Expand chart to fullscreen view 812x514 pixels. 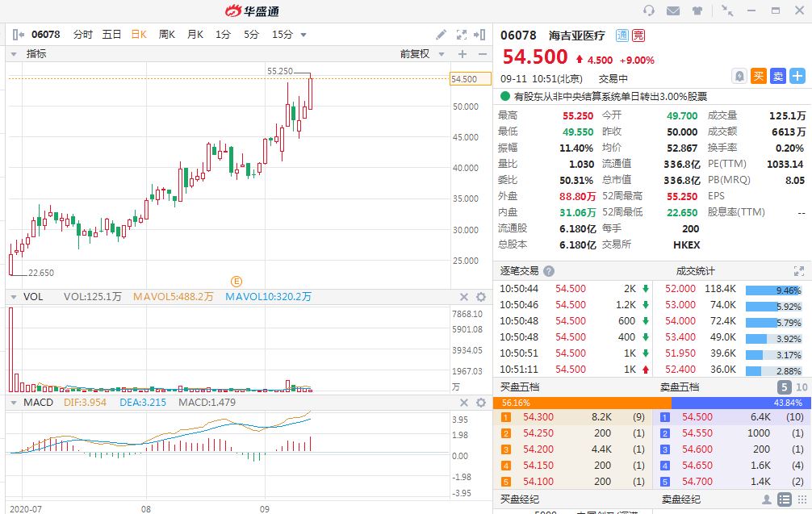tap(462, 35)
